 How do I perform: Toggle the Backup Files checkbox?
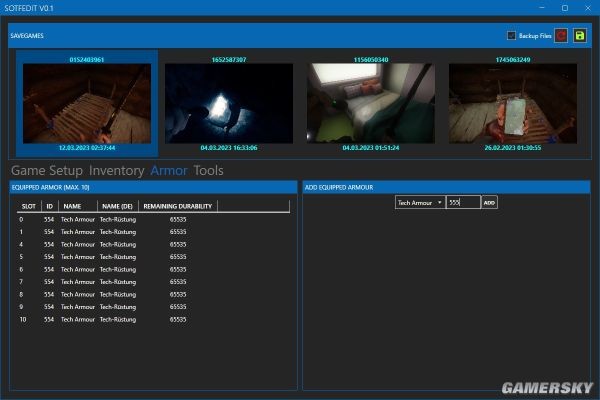point(511,36)
